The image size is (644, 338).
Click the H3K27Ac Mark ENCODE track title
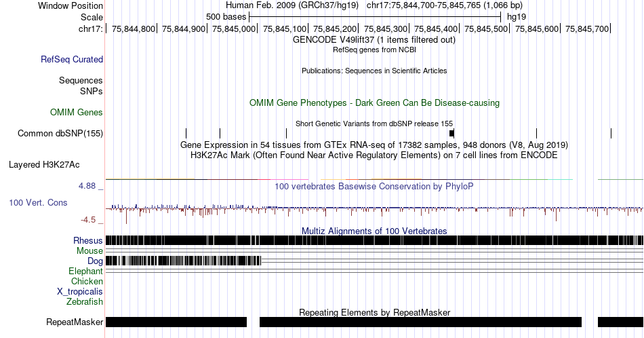pyautogui.click(x=374, y=155)
